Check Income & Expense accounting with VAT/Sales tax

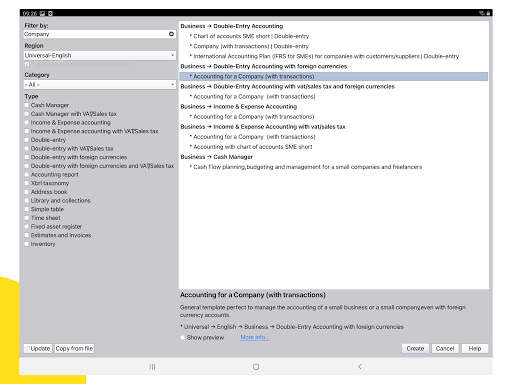coord(27,131)
